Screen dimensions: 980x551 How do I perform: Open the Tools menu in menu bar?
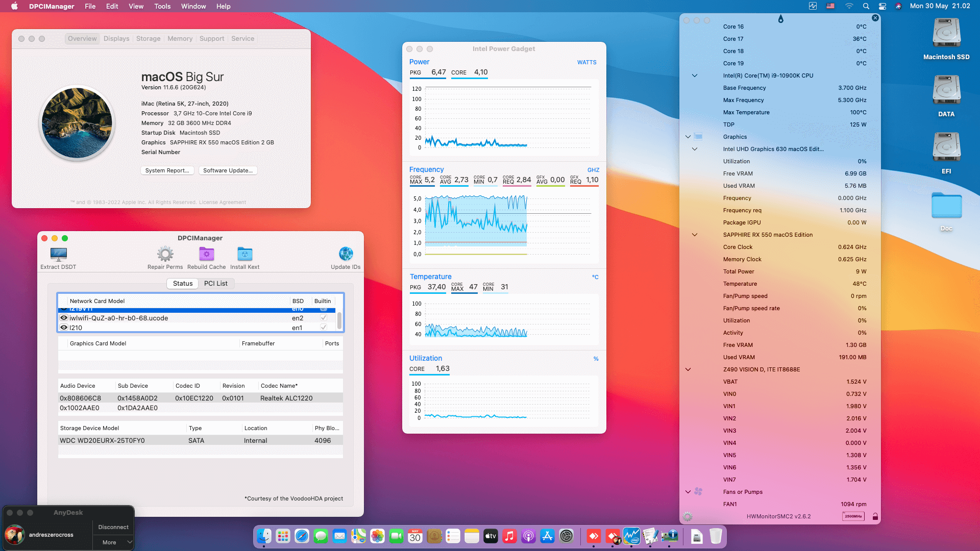[x=162, y=6]
